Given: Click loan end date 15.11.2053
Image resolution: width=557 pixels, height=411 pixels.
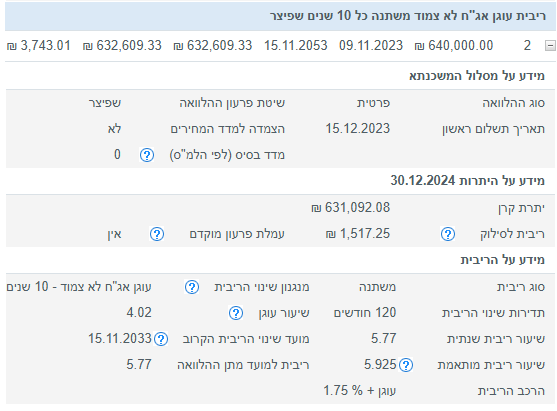Looking at the screenshot, I should point(295,45).
